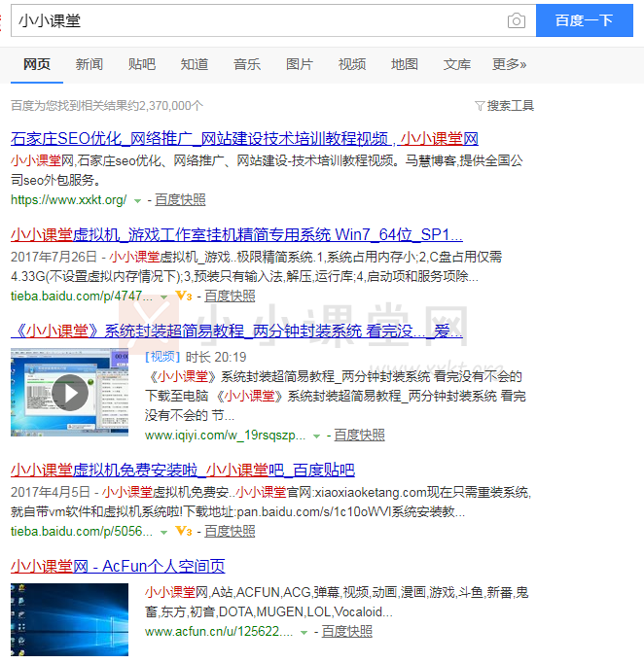
Task: Switch to the 新闻 tab
Action: (x=89, y=64)
